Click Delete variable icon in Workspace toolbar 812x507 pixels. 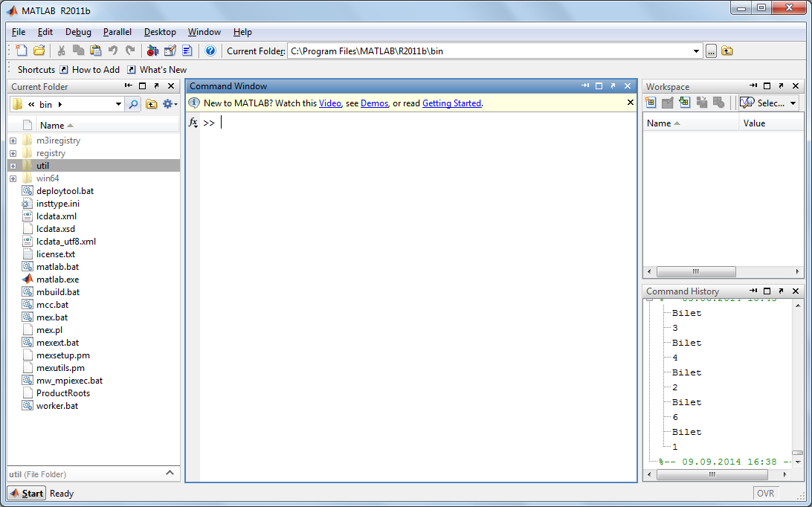(x=719, y=103)
